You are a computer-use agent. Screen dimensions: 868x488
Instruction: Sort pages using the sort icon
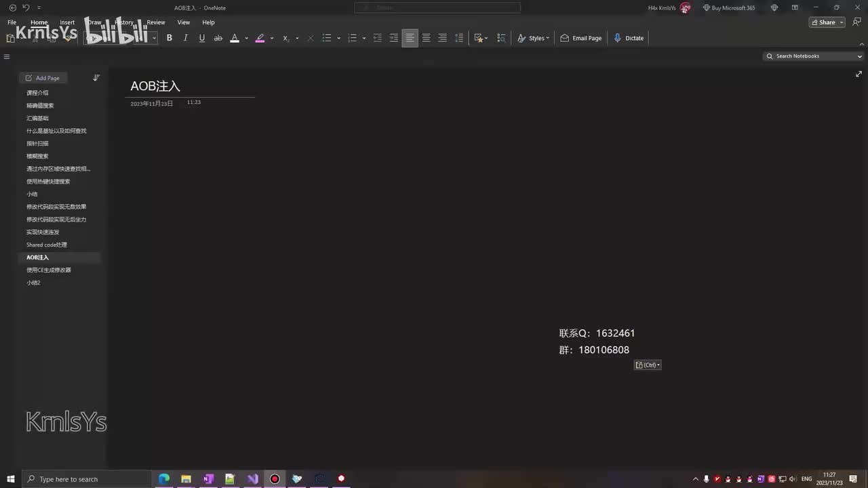[96, 78]
